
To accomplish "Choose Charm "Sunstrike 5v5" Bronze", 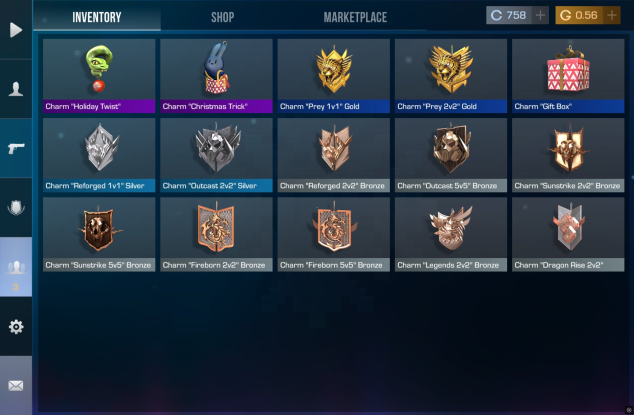I will (99, 234).
